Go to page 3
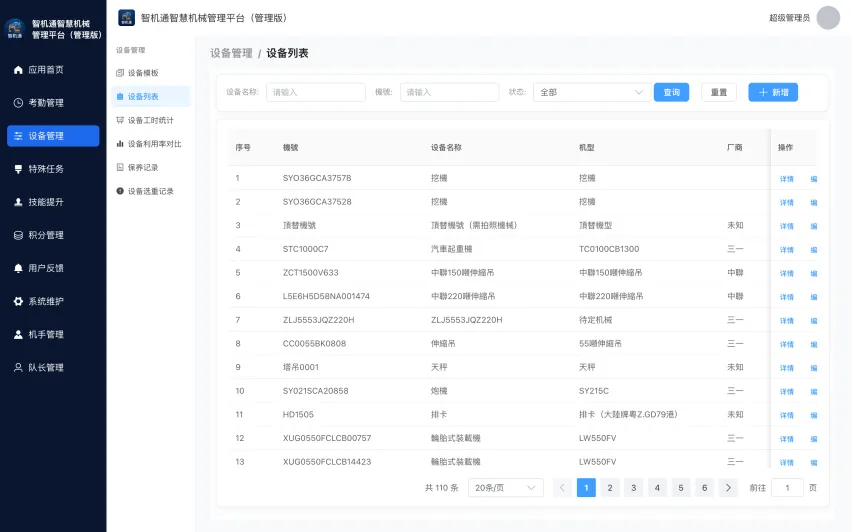Image resolution: width=852 pixels, height=532 pixels. click(x=634, y=488)
